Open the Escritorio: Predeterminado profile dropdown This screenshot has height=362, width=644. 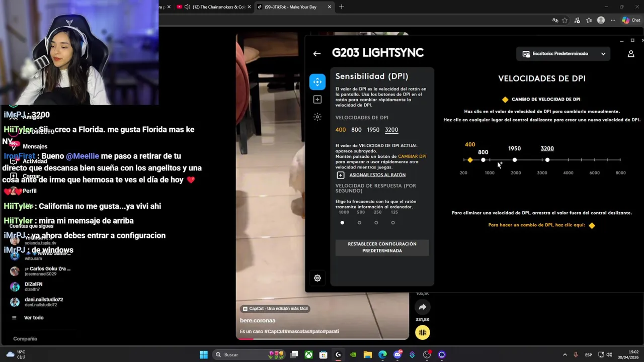click(563, 54)
